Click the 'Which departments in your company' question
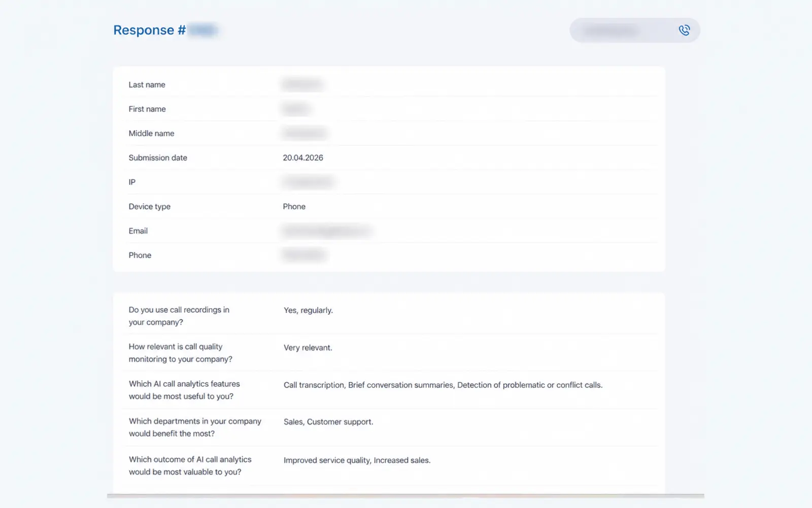This screenshot has width=812, height=508. pos(195,427)
